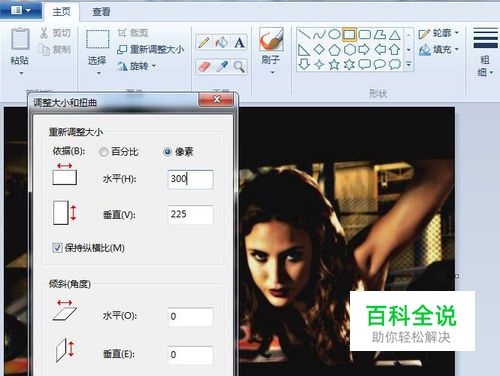Screen dimensions: 500x376
Task: Expand the shapes gallery more button
Action: (x=409, y=64)
